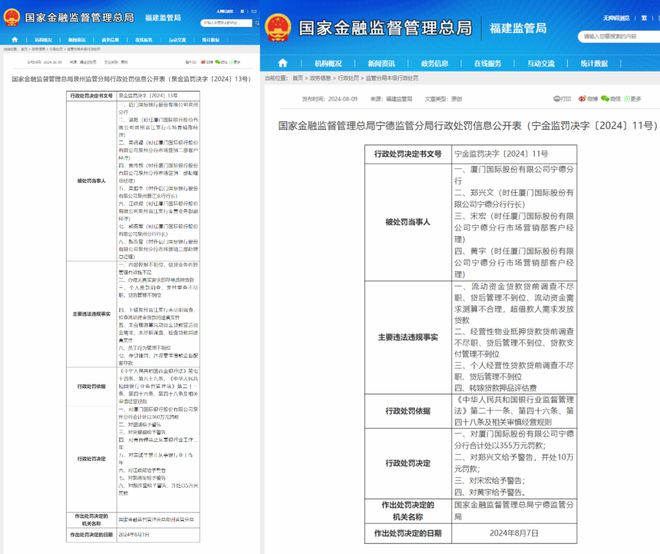Click 被处罚当事人 label cell in the left table
The image size is (660, 554).
pos(91,181)
